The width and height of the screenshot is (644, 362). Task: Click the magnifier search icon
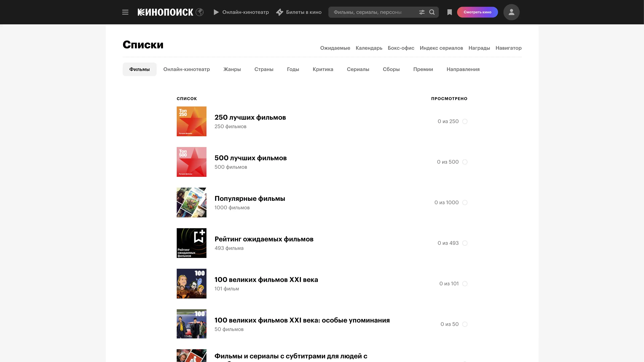(432, 12)
